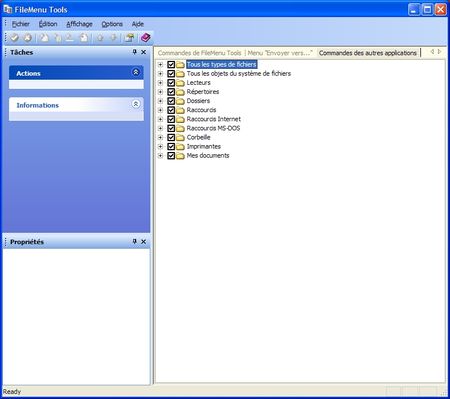Toggle the Raccourcis checkbox
Viewport: 450px width, 399px height.
point(171,110)
